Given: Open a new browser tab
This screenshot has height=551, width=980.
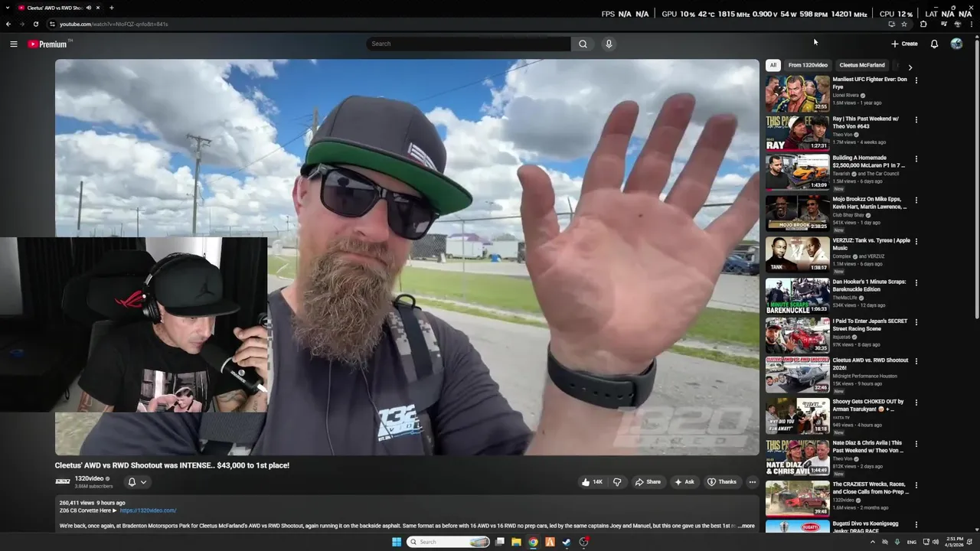Looking at the screenshot, I should pyautogui.click(x=111, y=8).
